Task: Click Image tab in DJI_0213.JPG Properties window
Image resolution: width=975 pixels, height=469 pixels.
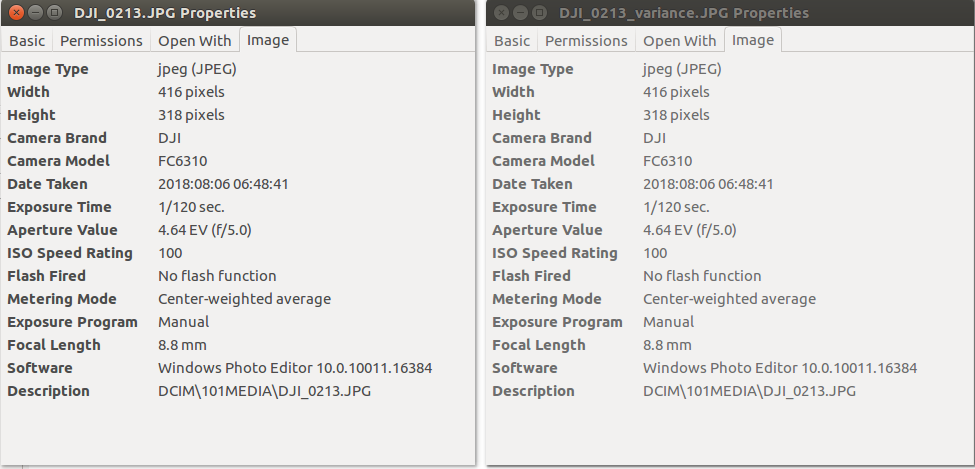Action: click(268, 41)
